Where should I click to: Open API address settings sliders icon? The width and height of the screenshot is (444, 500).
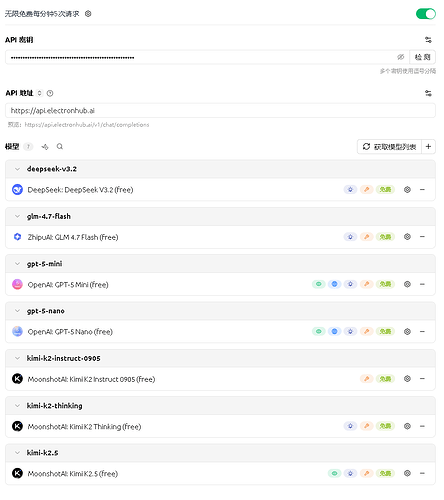(428, 93)
